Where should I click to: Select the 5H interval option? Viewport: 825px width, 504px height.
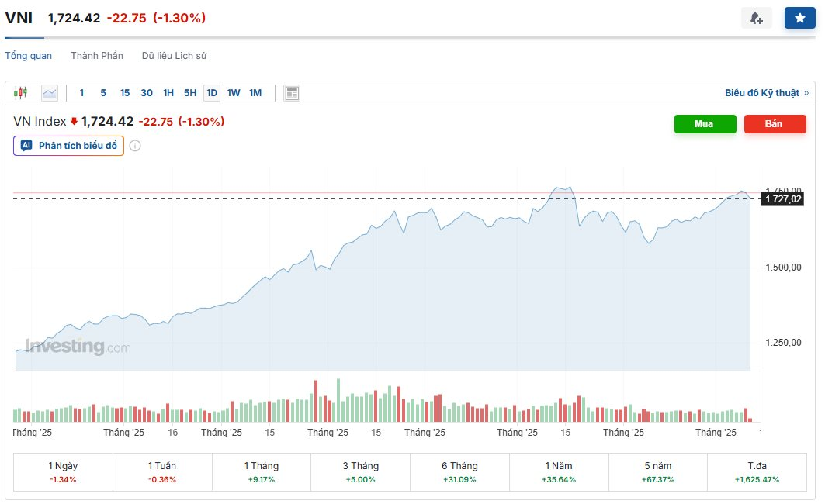(189, 92)
